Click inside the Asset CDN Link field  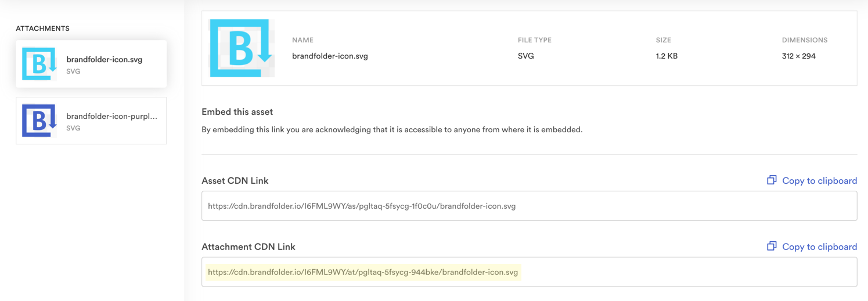[x=529, y=206]
